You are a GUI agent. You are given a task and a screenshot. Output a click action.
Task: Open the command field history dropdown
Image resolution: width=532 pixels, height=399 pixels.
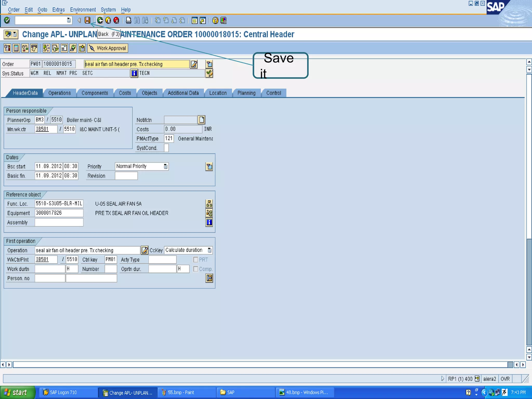(x=69, y=20)
